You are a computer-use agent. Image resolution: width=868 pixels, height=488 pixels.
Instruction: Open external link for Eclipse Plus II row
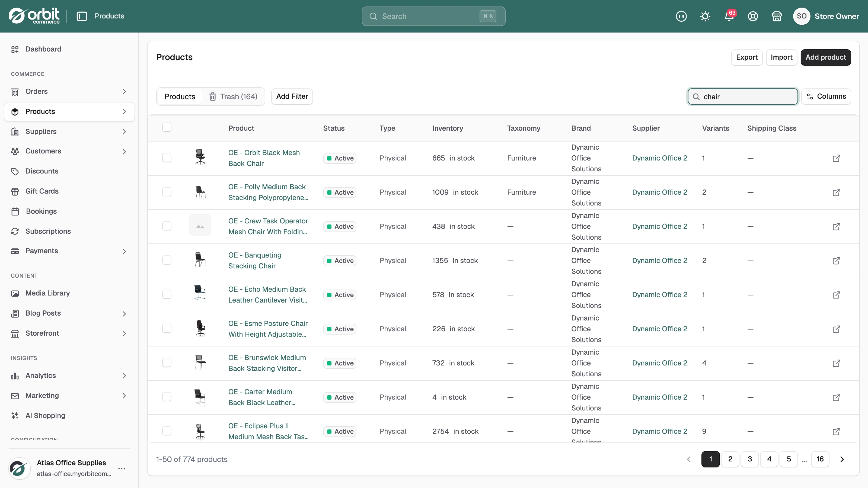pyautogui.click(x=836, y=431)
